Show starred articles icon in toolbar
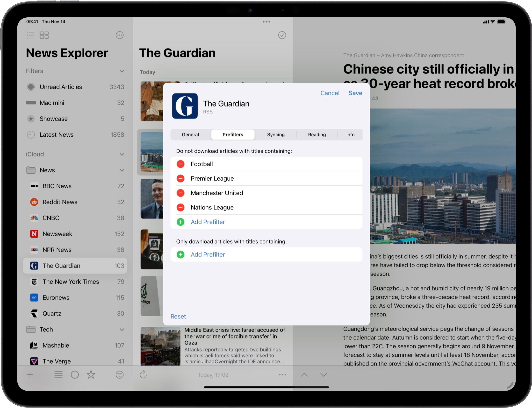Image resolution: width=532 pixels, height=408 pixels. click(x=91, y=374)
